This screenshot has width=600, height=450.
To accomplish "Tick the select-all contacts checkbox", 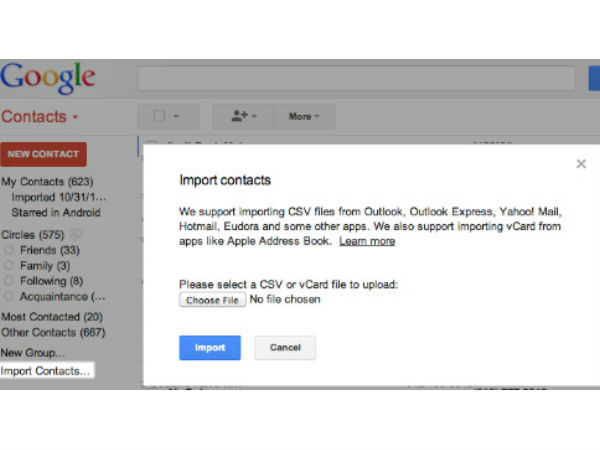I will (159, 116).
